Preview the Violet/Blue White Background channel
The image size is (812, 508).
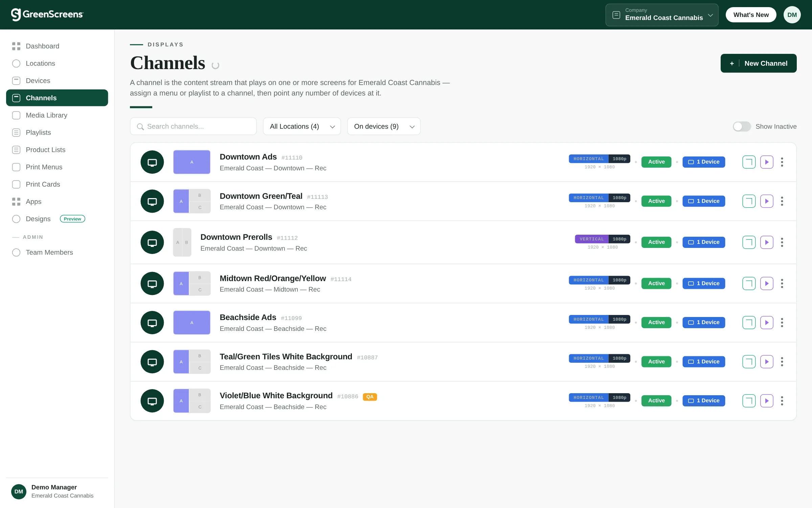(767, 401)
